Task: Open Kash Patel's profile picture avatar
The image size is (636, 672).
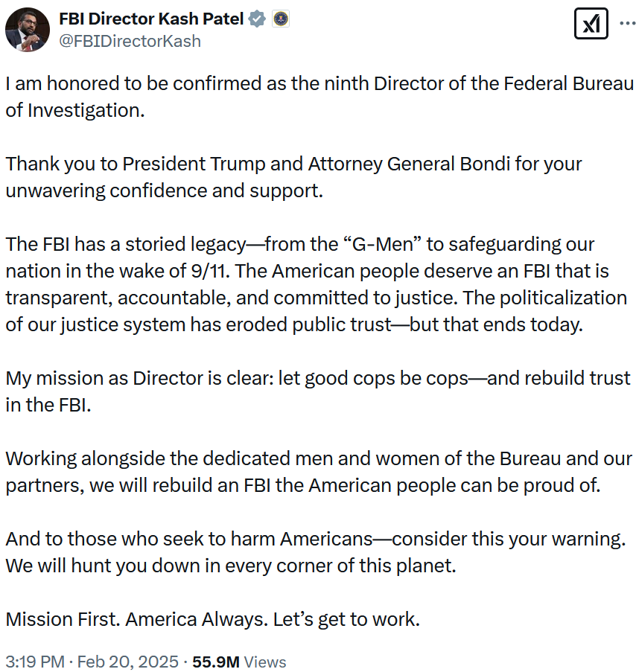Action: coord(28,30)
